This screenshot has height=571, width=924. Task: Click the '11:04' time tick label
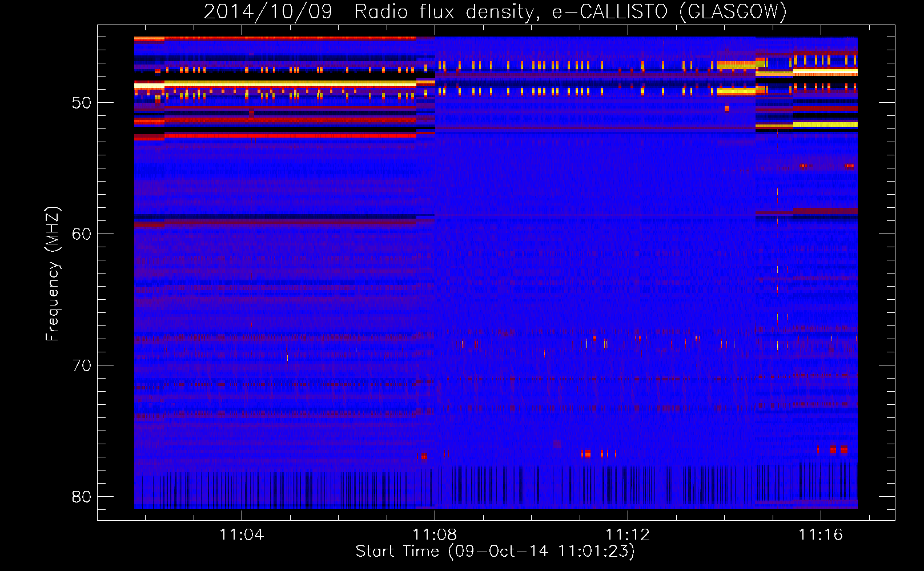click(x=242, y=534)
